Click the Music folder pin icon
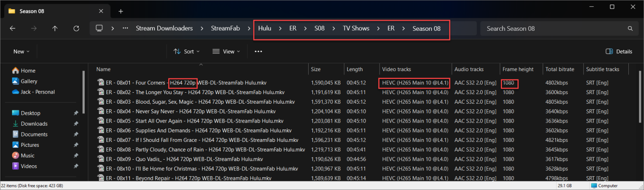644x190 pixels. click(75, 156)
